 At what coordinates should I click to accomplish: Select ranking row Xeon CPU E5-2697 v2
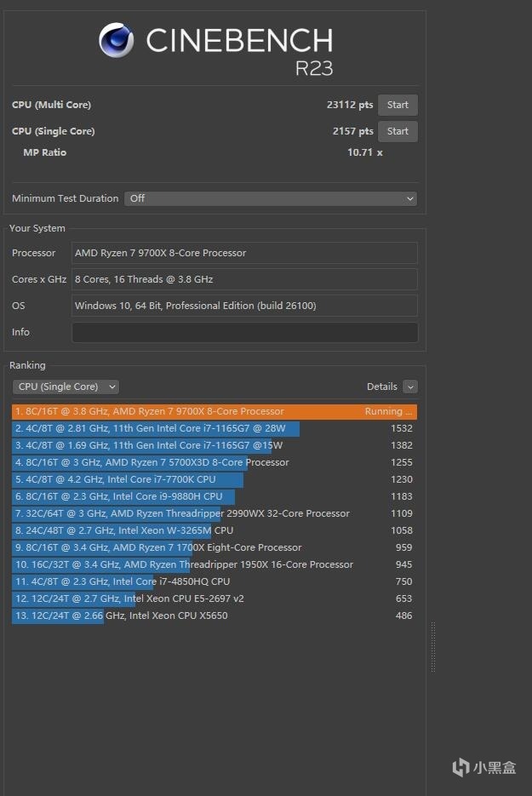215,598
